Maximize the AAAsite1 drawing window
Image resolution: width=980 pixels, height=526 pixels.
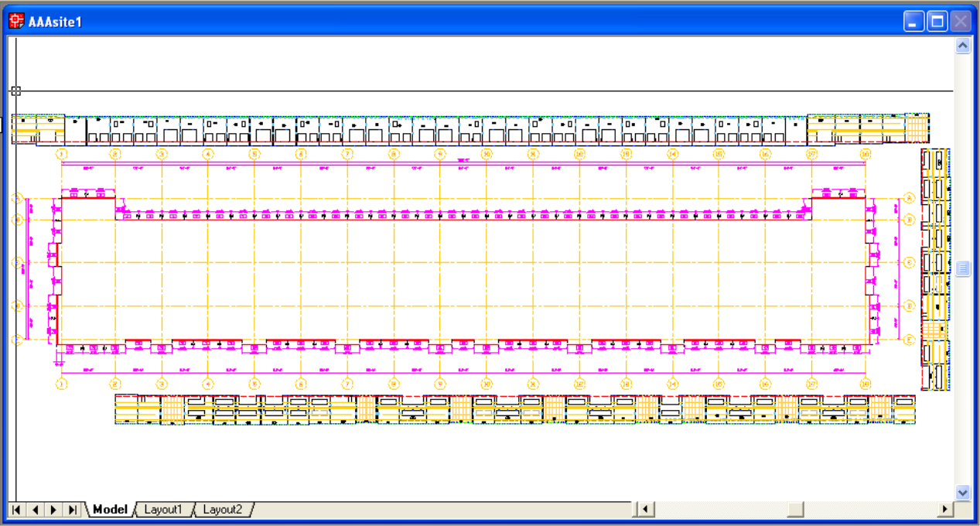[x=937, y=21]
